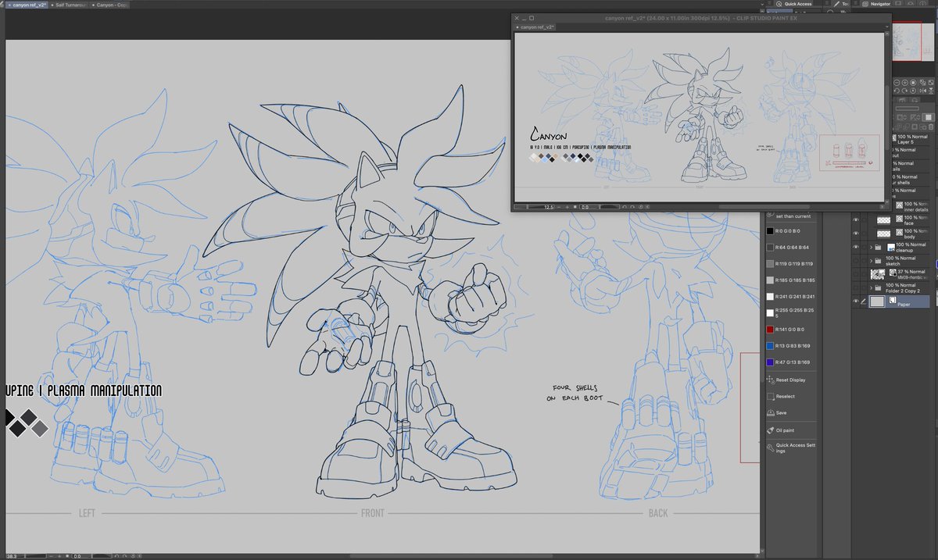This screenshot has width=938, height=560.
Task: Select the body layer thumbnail
Action: coord(883,234)
